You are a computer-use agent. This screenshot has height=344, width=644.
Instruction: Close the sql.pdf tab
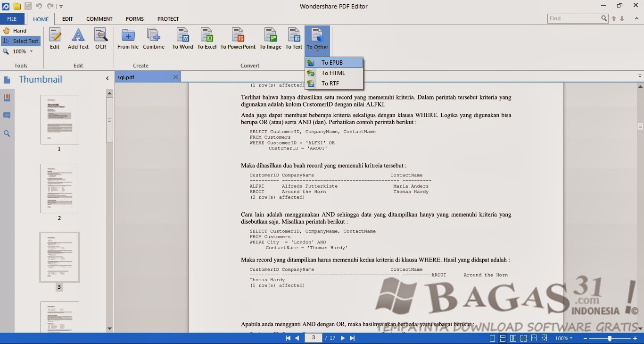pyautogui.click(x=175, y=77)
